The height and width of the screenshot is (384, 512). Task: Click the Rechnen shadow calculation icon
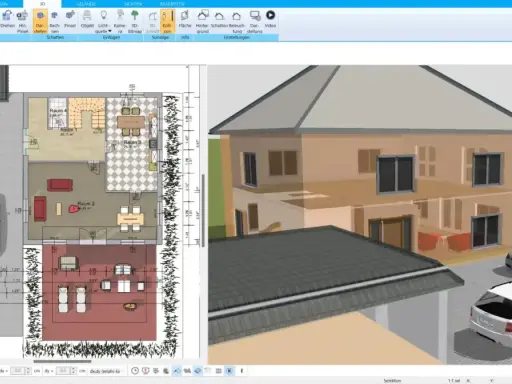[x=54, y=15]
